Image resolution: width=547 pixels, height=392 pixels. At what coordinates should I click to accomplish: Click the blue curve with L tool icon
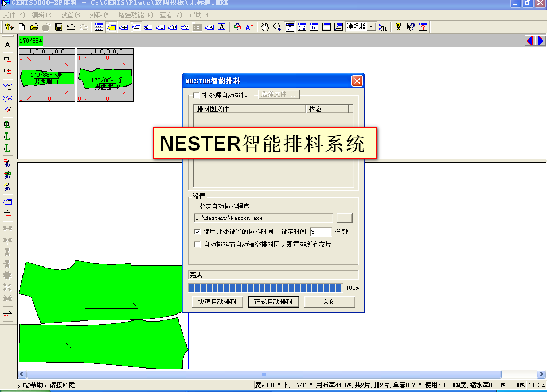point(7,86)
